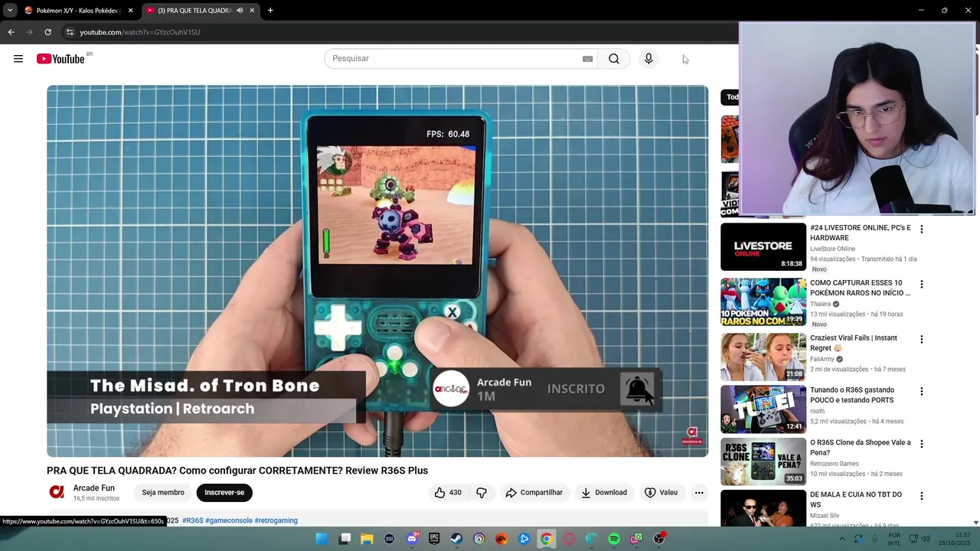The image size is (980, 551).
Task: Click the POR INTL language indicator
Action: (x=894, y=539)
